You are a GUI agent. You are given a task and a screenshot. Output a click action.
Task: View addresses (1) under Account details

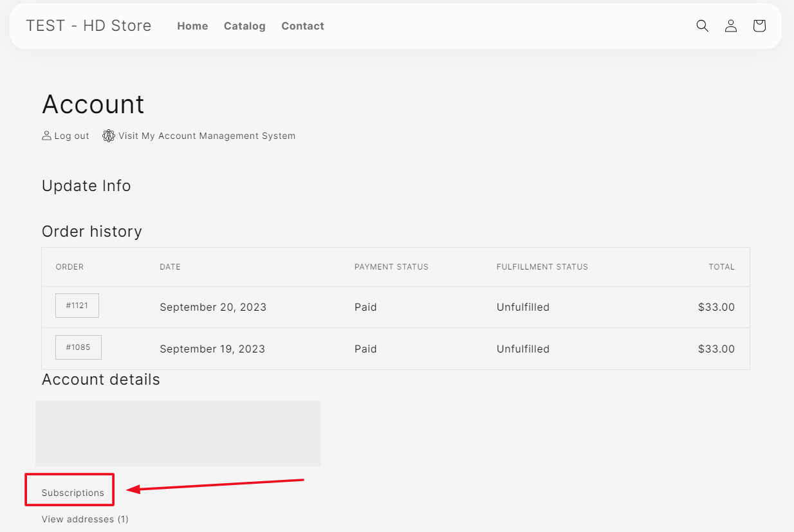click(85, 519)
